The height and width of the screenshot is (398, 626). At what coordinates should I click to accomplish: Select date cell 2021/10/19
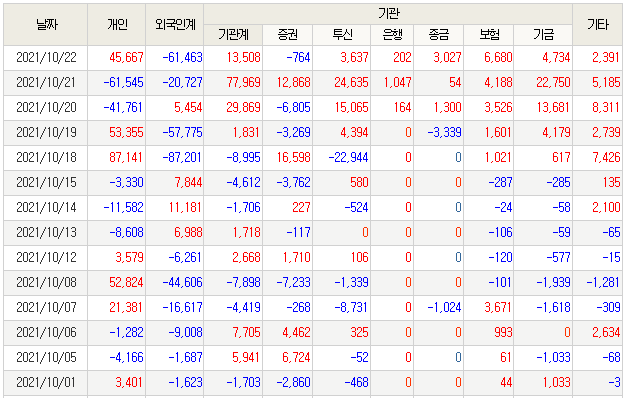tap(46, 133)
